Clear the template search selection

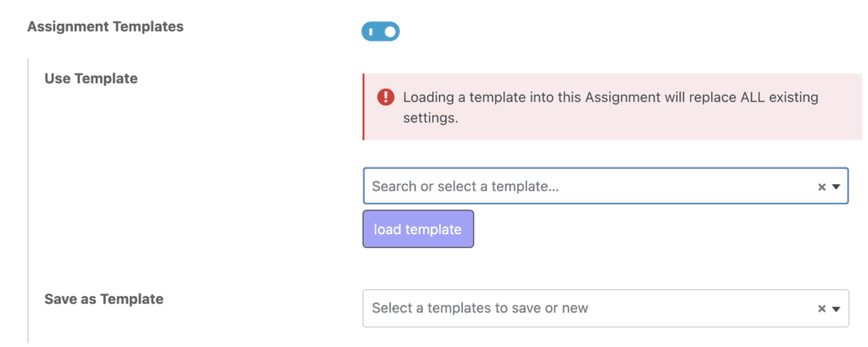point(821,187)
